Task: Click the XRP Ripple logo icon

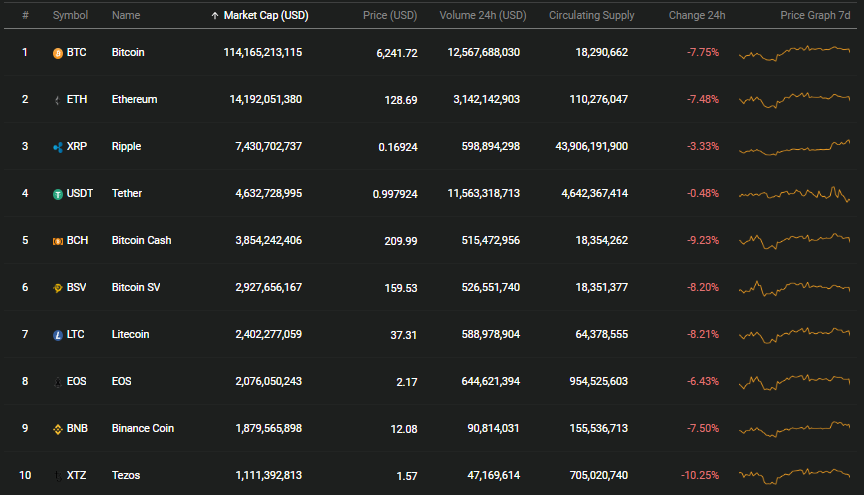Action: click(x=57, y=147)
